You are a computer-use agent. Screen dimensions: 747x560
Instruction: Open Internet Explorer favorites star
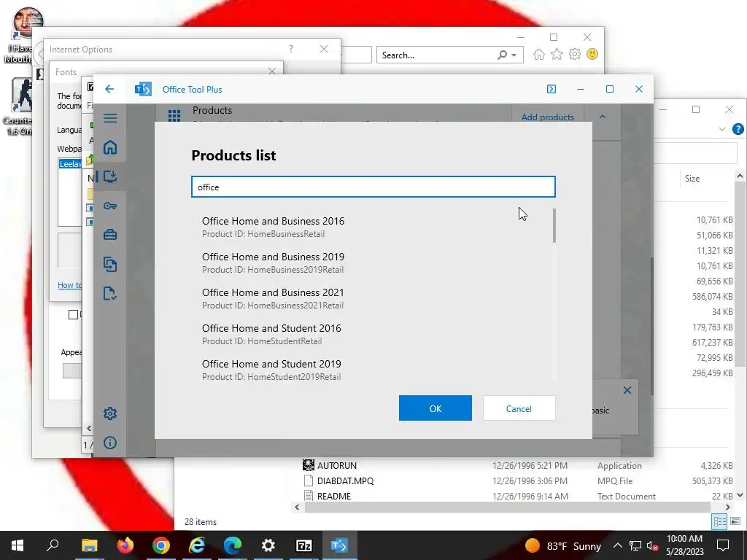[x=557, y=55]
